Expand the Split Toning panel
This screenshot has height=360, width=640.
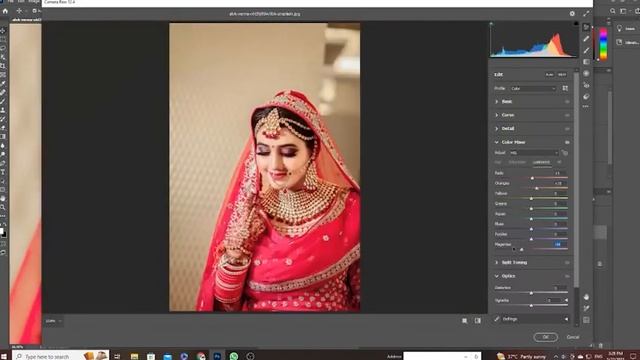[497, 262]
